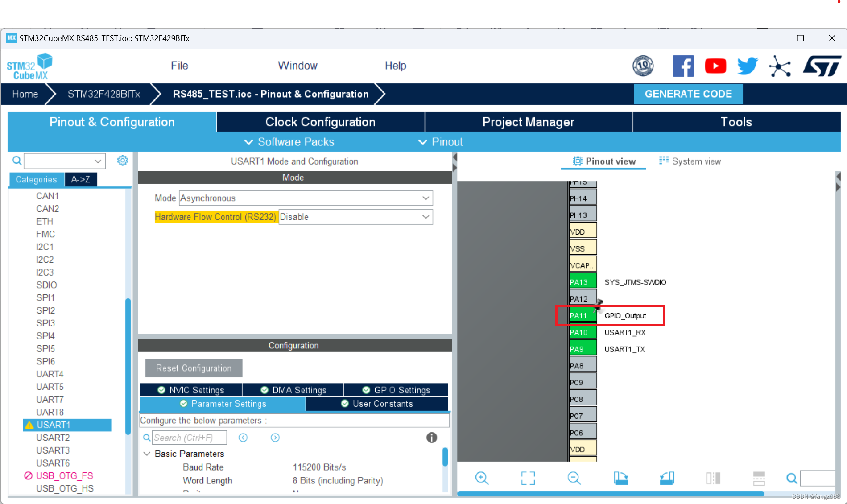Switch to the Project Manager tab

529,122
